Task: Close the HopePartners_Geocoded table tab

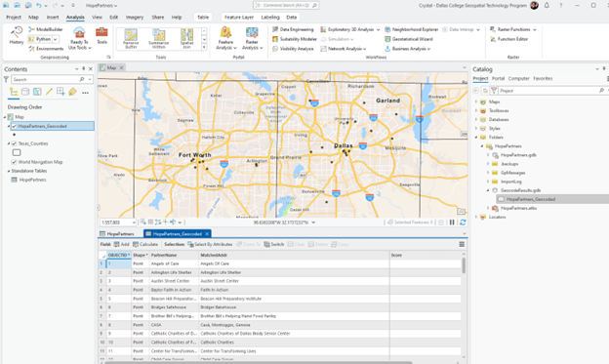Action: (x=207, y=234)
